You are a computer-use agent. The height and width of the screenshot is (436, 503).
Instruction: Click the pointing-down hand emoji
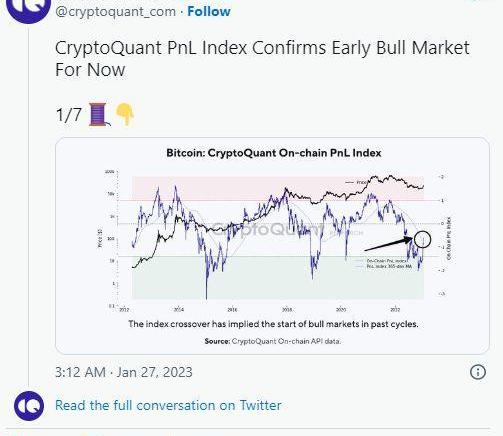coord(125,114)
